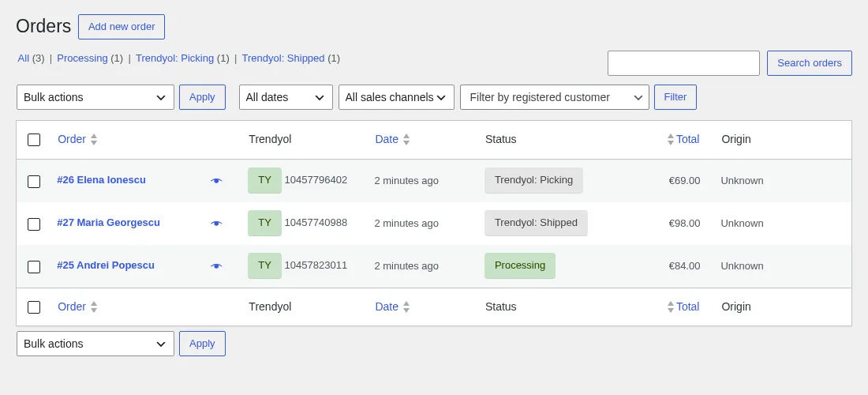Tick the select-all checkbox in table header
The height and width of the screenshot is (395, 868).
click(x=34, y=140)
